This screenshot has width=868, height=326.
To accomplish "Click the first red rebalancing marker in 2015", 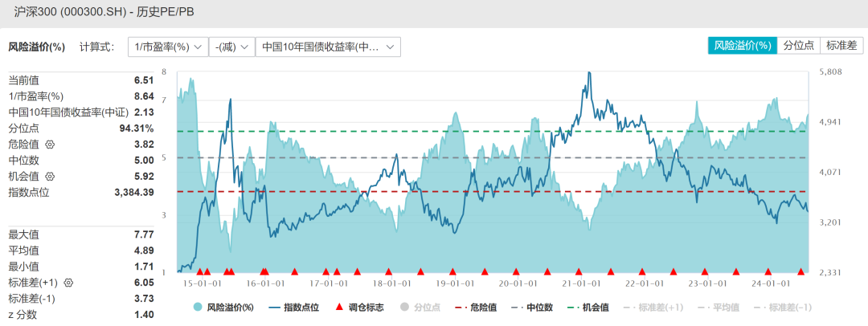I will click(x=200, y=271).
